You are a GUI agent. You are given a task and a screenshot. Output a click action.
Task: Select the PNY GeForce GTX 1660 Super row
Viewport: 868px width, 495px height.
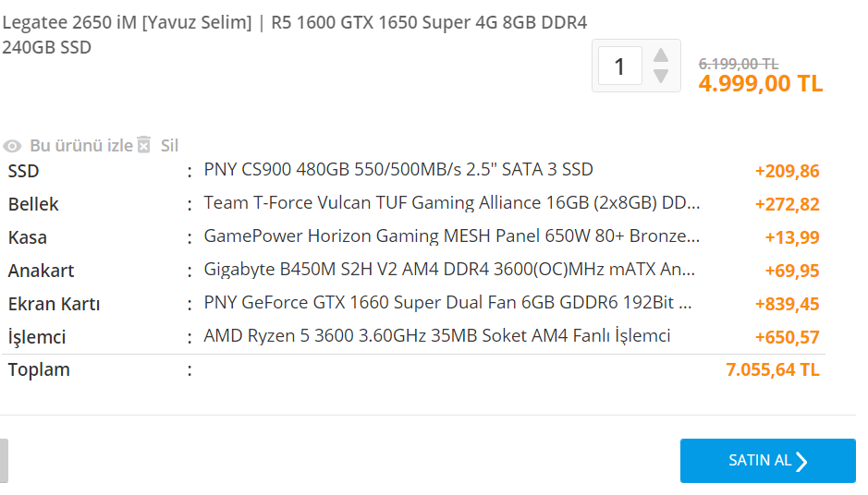tap(447, 303)
